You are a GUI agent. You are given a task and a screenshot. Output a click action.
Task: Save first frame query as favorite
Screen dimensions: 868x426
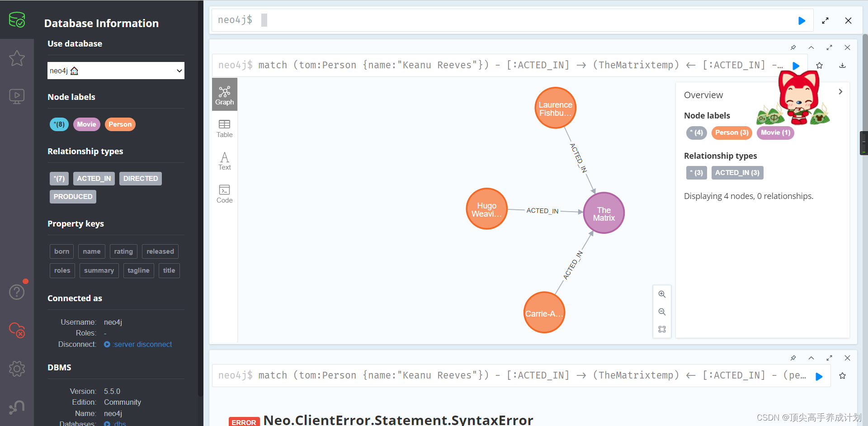click(x=819, y=66)
